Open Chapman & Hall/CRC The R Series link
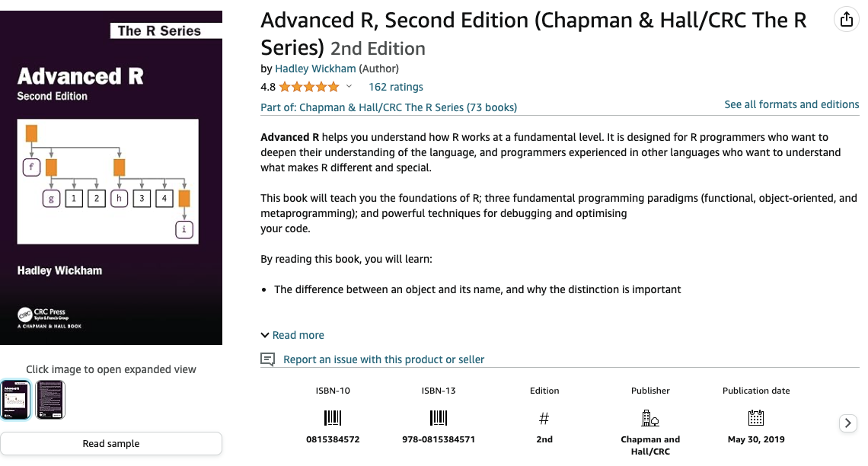The height and width of the screenshot is (466, 868). [388, 107]
